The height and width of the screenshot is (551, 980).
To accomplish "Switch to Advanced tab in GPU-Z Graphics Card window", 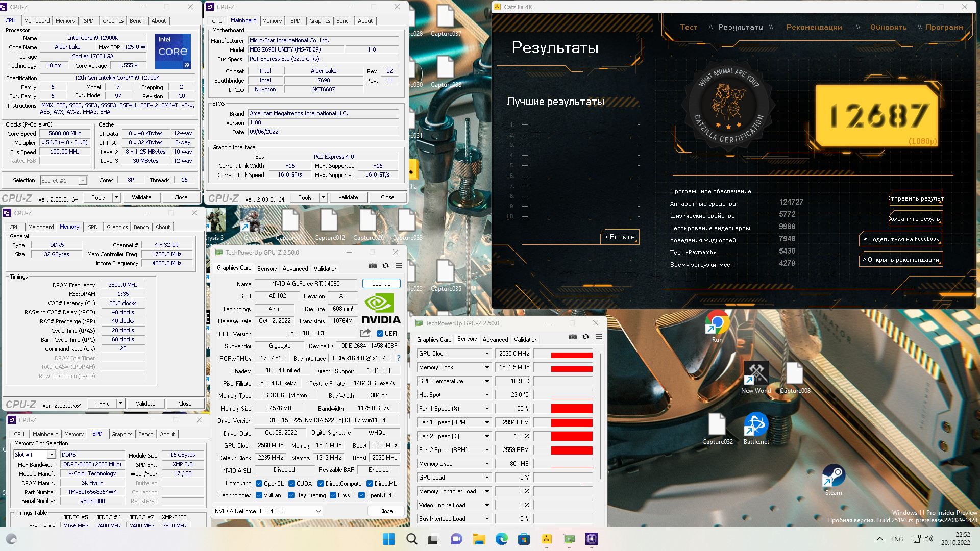I will pos(295,269).
